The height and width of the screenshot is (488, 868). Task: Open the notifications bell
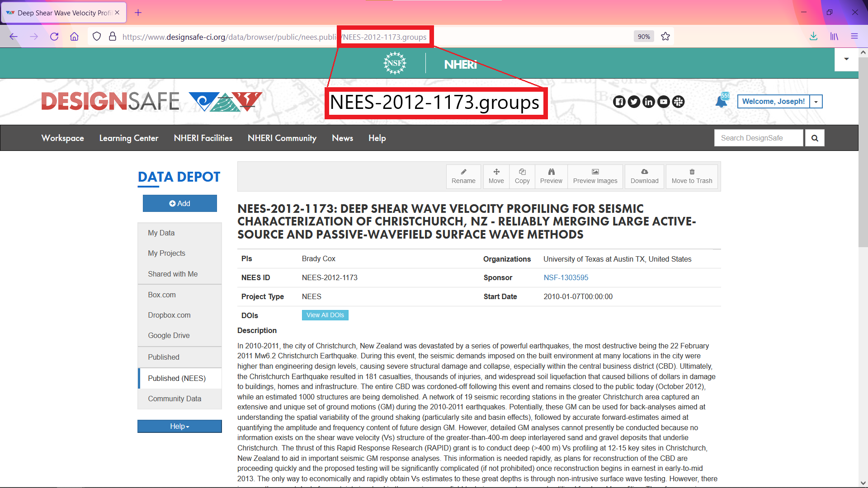pyautogui.click(x=722, y=101)
